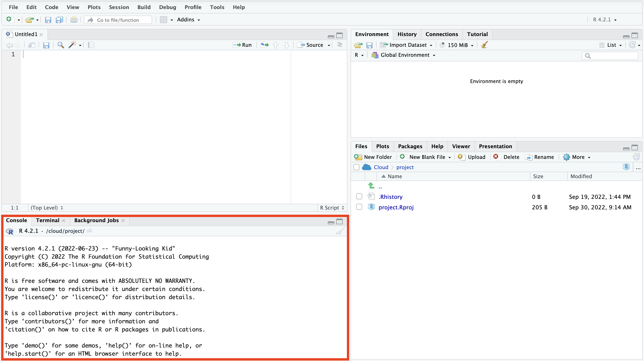644x361 pixels.
Task: Toggle the select-all checkbox in the Files pane
Action: [x=356, y=167]
